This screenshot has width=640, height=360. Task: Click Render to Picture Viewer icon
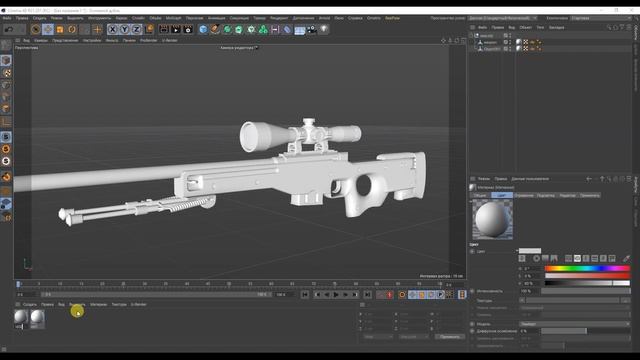click(x=176, y=29)
